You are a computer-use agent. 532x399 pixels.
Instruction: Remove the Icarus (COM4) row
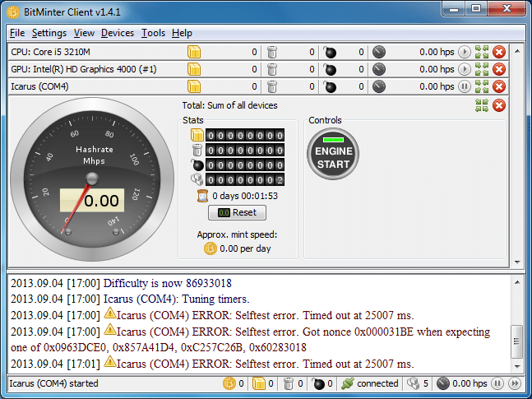tap(499, 86)
